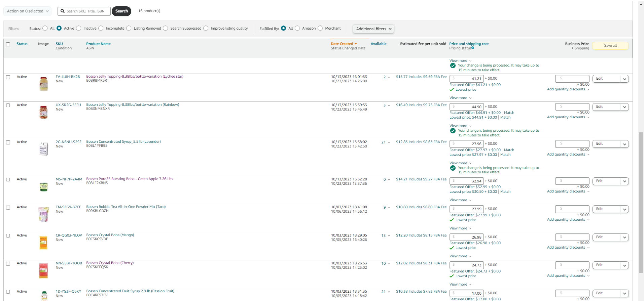Open the Rainbow jelly topping thumbnail
Image resolution: width=644 pixels, height=301 pixels.
point(43,112)
